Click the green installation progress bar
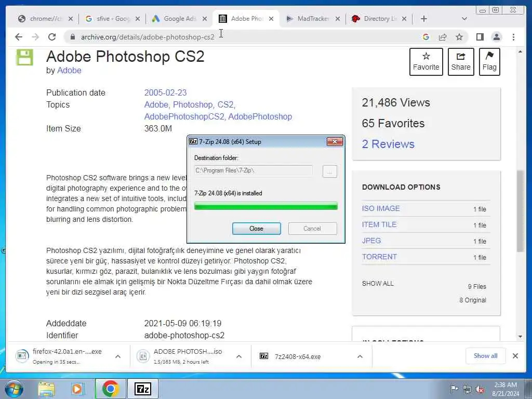 tap(265, 206)
